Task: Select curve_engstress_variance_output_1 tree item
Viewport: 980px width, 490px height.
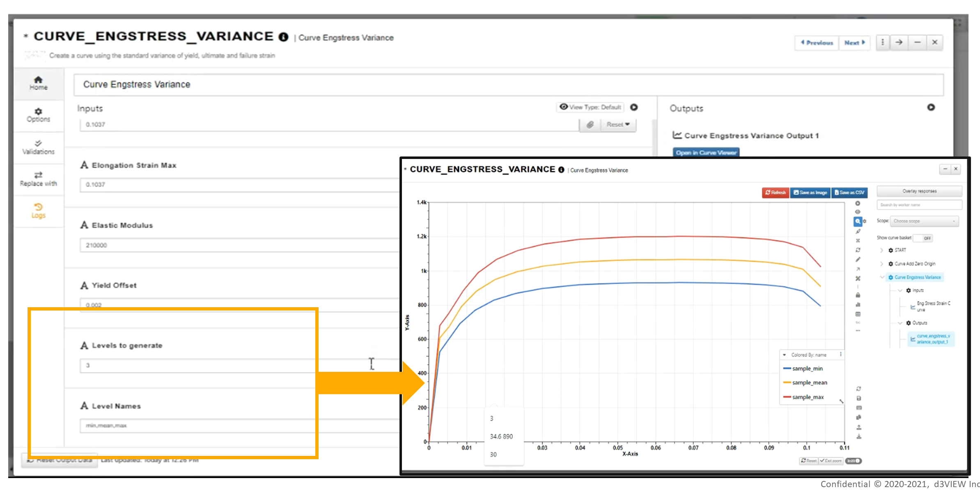Action: coord(930,339)
